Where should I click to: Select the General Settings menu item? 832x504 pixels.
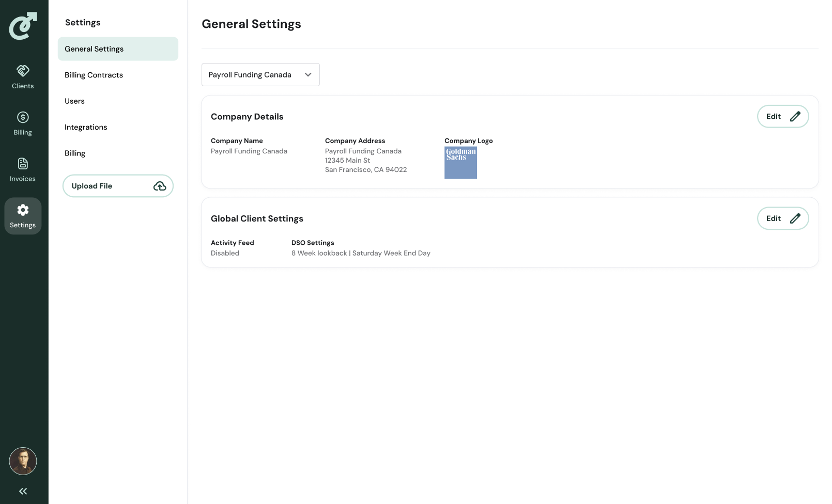click(x=118, y=49)
